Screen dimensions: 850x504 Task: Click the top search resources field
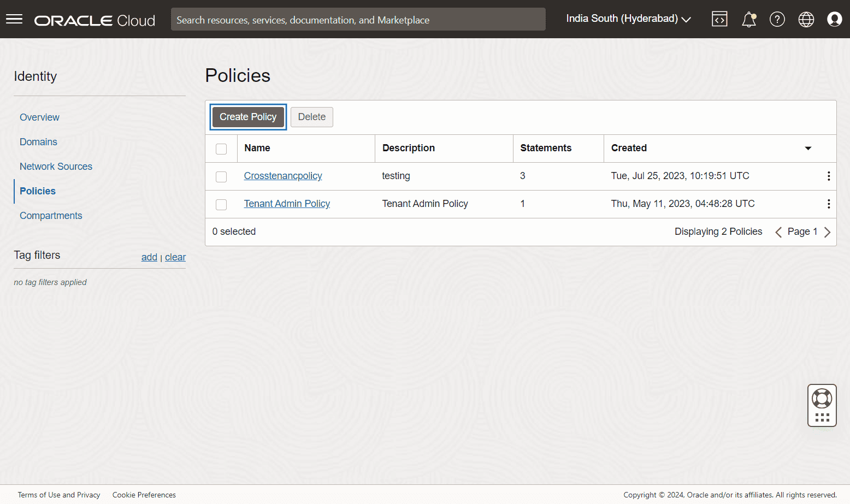(358, 20)
